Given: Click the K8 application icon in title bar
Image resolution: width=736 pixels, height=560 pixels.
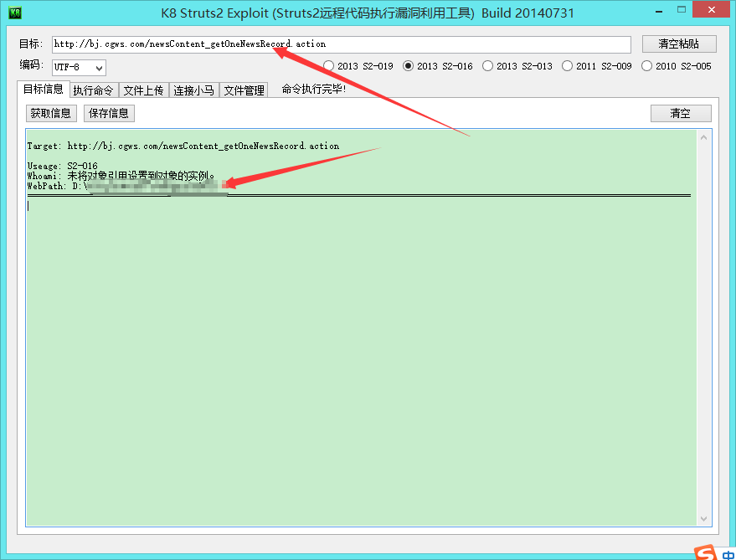Looking at the screenshot, I should (x=15, y=13).
